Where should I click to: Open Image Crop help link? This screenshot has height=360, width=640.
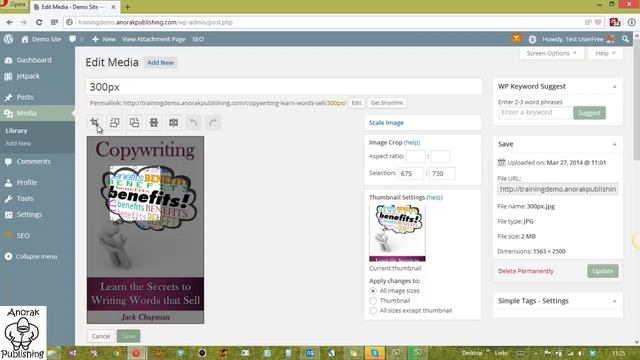click(411, 142)
